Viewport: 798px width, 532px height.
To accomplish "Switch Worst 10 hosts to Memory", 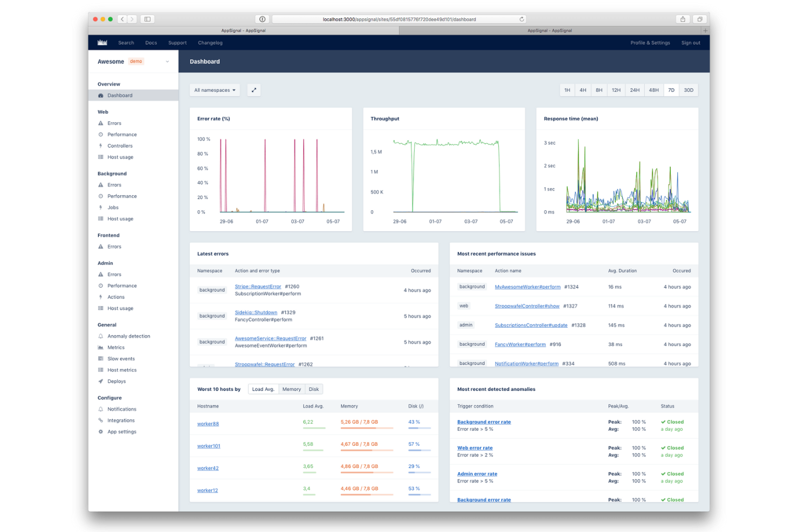I will coord(292,389).
